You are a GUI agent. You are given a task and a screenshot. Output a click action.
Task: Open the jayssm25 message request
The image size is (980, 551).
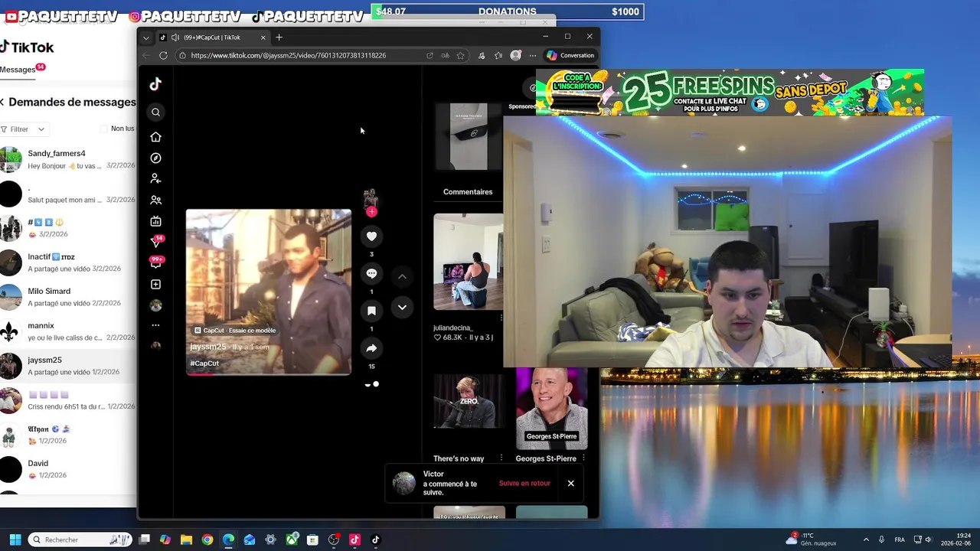(x=68, y=366)
